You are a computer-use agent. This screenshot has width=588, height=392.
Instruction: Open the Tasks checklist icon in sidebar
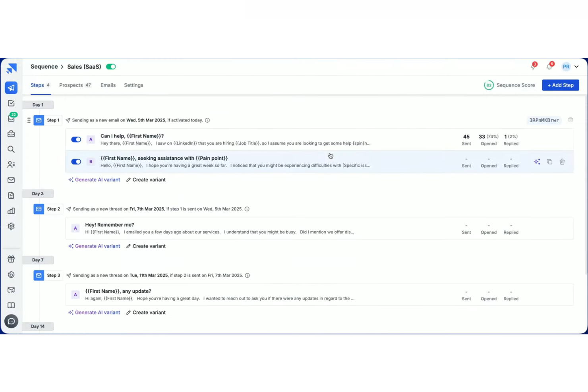11,103
